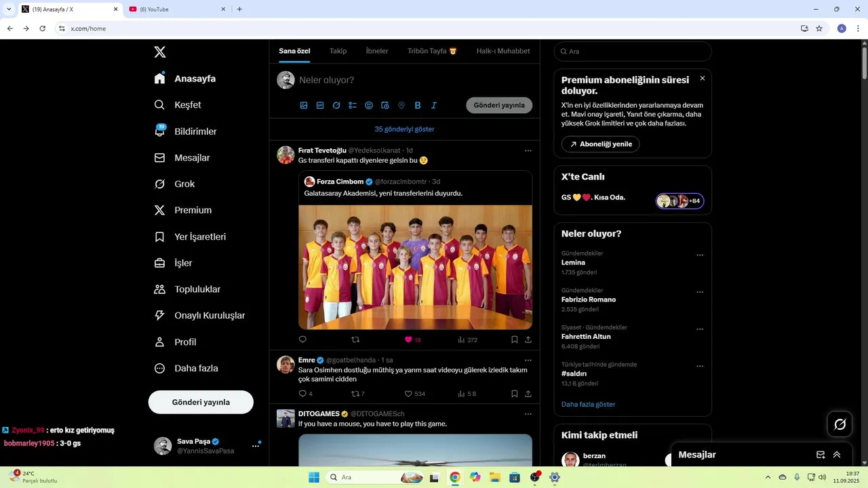Add a GIF to the new post
The image size is (868, 488).
(x=320, y=106)
